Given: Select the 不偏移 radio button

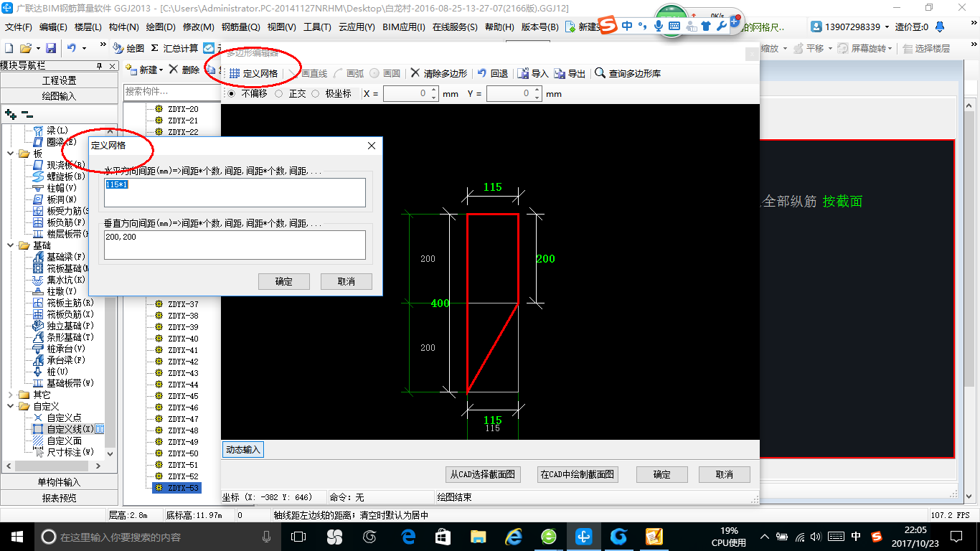Looking at the screenshot, I should 231,93.
